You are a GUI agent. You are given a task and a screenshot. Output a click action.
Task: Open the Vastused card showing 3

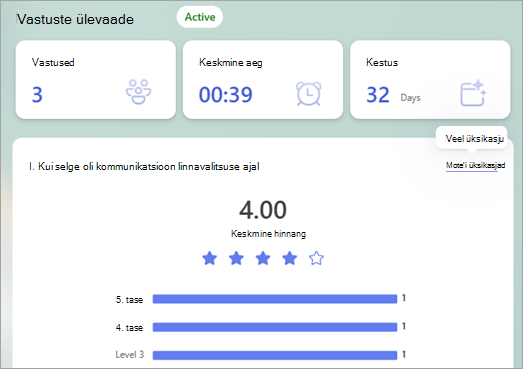(x=96, y=80)
